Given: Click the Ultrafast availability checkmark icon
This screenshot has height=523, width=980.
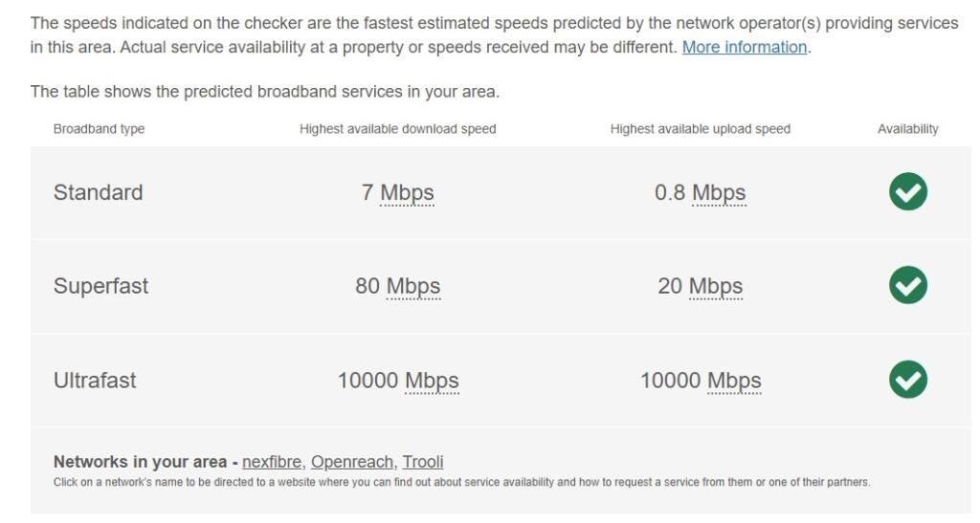Looking at the screenshot, I should [907, 380].
